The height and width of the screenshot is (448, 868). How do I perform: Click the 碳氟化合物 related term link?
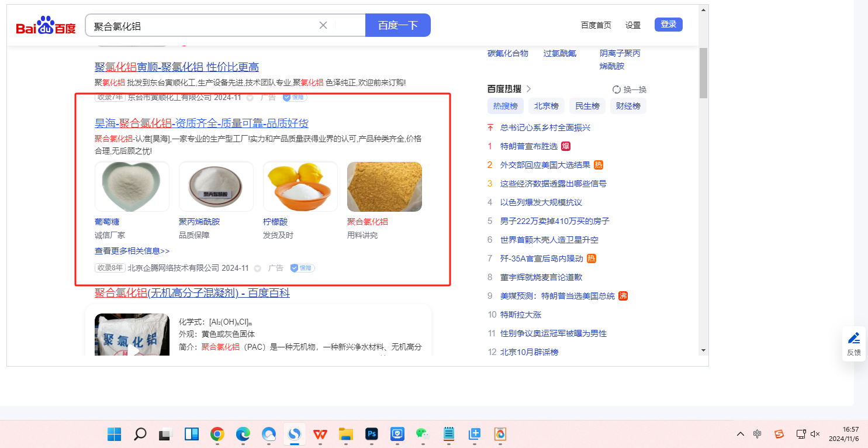[508, 53]
